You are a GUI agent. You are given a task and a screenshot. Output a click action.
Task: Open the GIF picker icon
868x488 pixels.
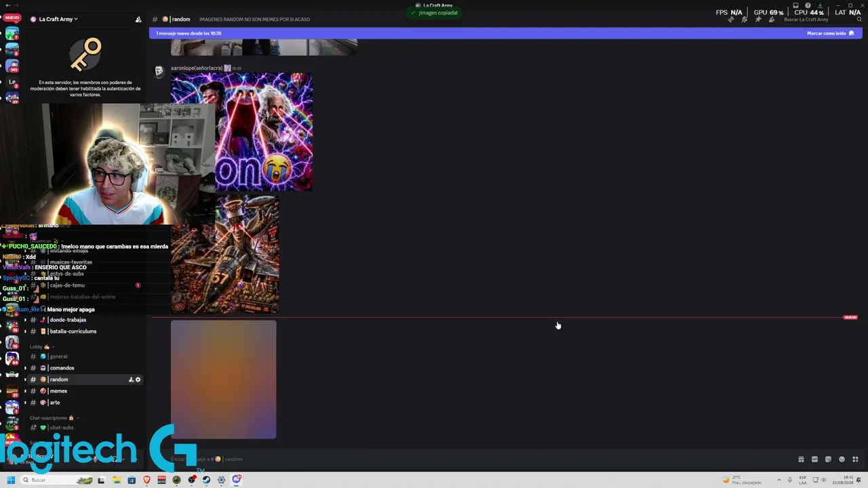coord(814,460)
